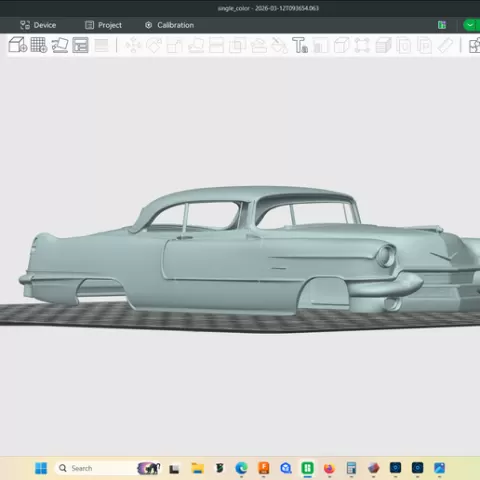Open File Explorer from the taskbar
The width and height of the screenshot is (480, 480).
point(197,468)
